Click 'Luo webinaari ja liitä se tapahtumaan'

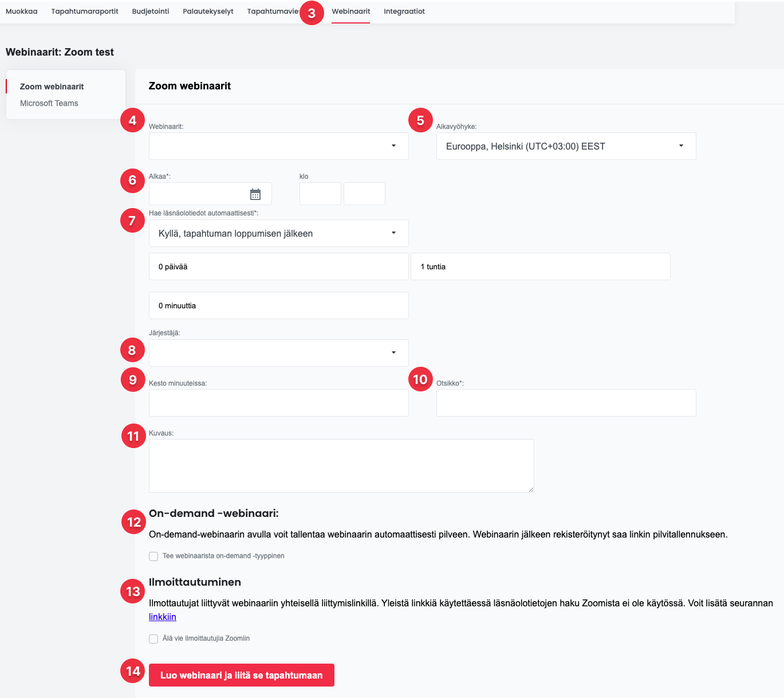tap(242, 675)
